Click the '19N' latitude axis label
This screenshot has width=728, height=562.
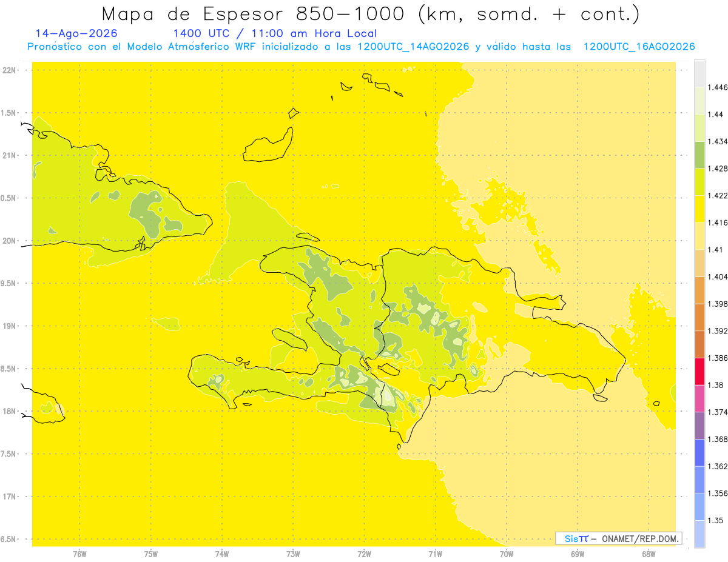pos(10,326)
